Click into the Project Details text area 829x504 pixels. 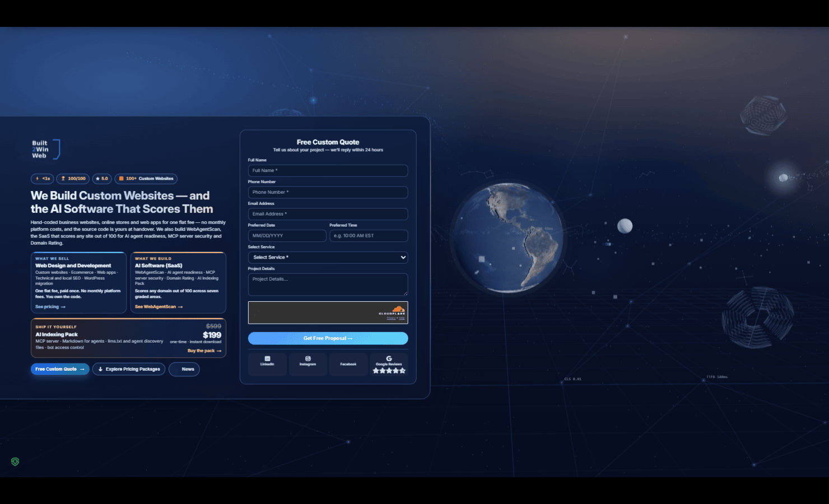[328, 284]
